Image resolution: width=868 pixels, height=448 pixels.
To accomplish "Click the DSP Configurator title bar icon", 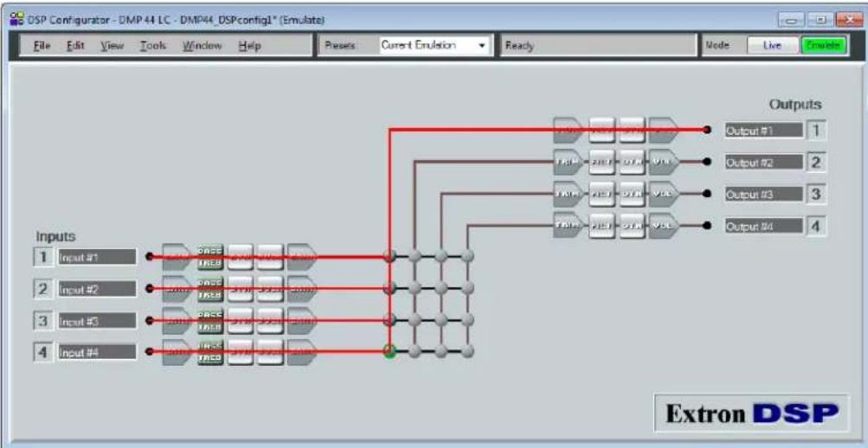I will [x=16, y=20].
